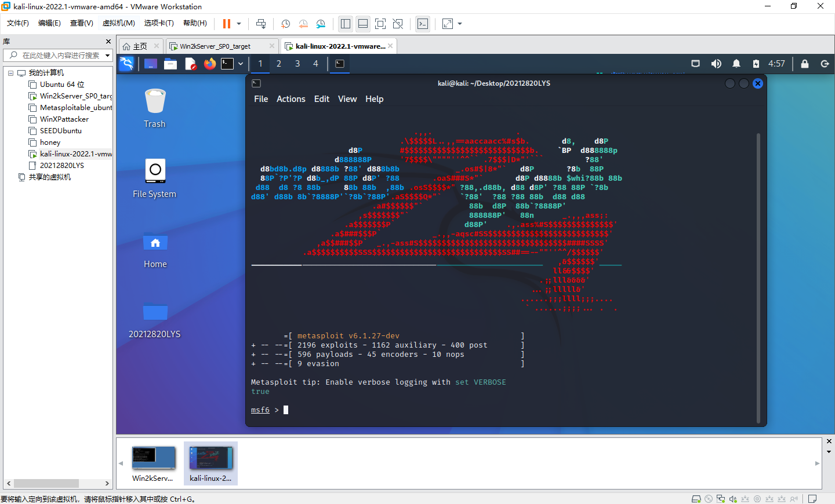This screenshot has width=835, height=504.
Task: Open the power options dropdown next to pause
Action: pyautogui.click(x=239, y=24)
